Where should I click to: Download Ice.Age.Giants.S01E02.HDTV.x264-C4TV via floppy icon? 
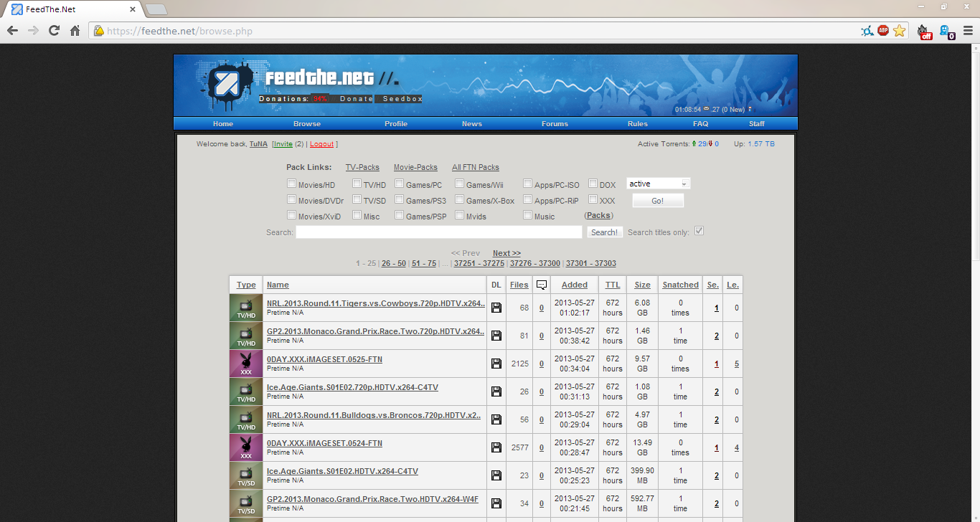(496, 475)
